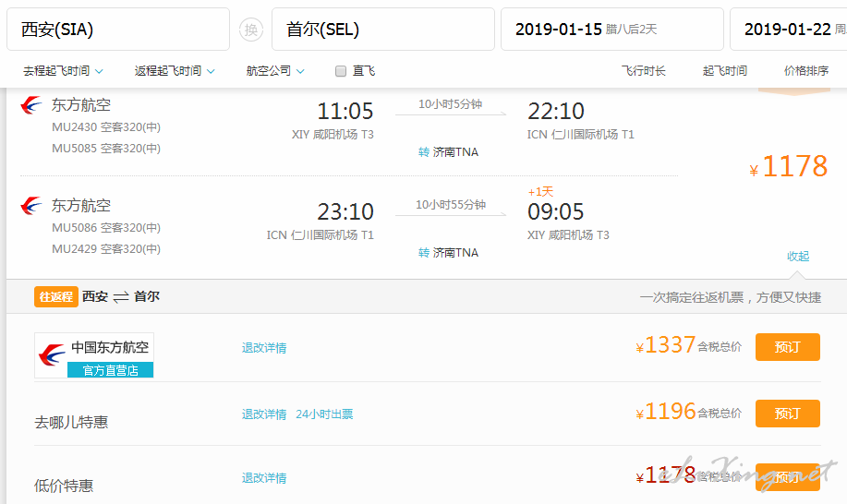Enable the 直飞 direct flight checkbox
The image size is (847, 504).
point(341,71)
